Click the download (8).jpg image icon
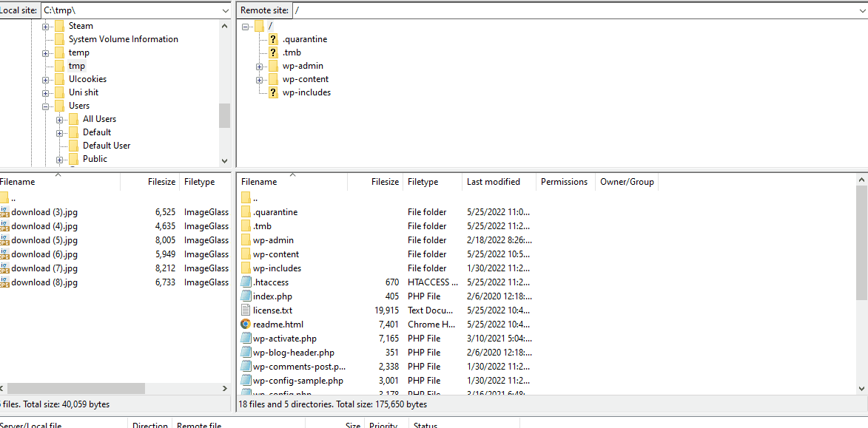Screen dimensions: 868x428 click(4, 282)
